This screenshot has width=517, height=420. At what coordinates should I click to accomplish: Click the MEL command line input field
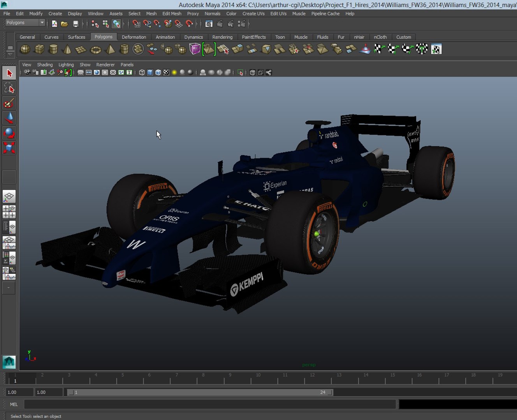click(210, 404)
